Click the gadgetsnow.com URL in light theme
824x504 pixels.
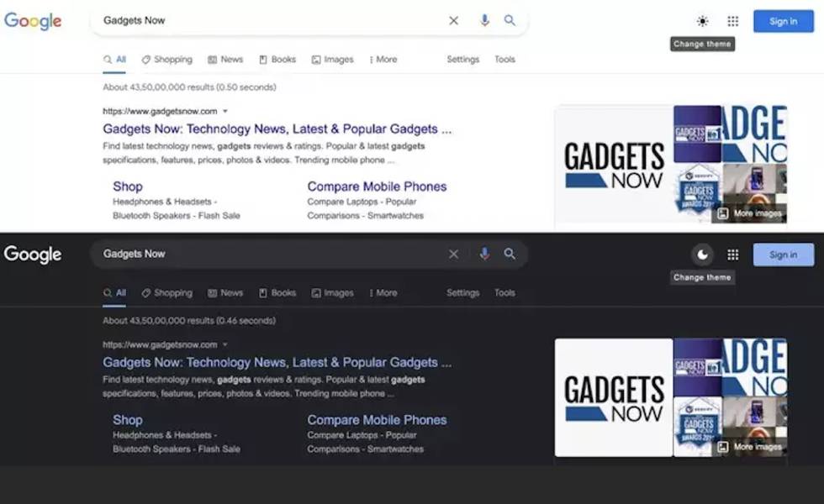[x=160, y=111]
